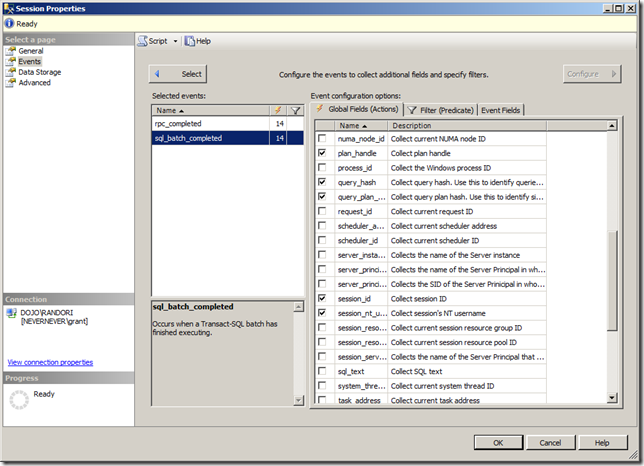Click the fields list scrollbar thumb

(x=612, y=281)
